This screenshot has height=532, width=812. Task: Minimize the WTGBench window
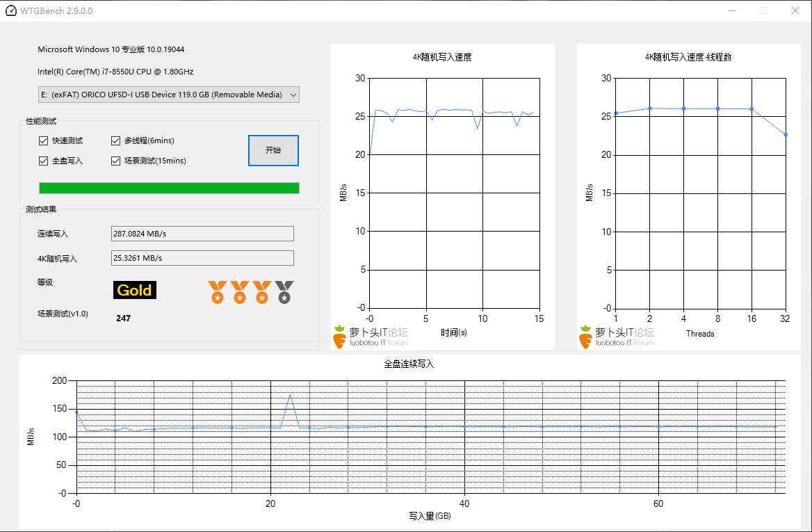(731, 10)
